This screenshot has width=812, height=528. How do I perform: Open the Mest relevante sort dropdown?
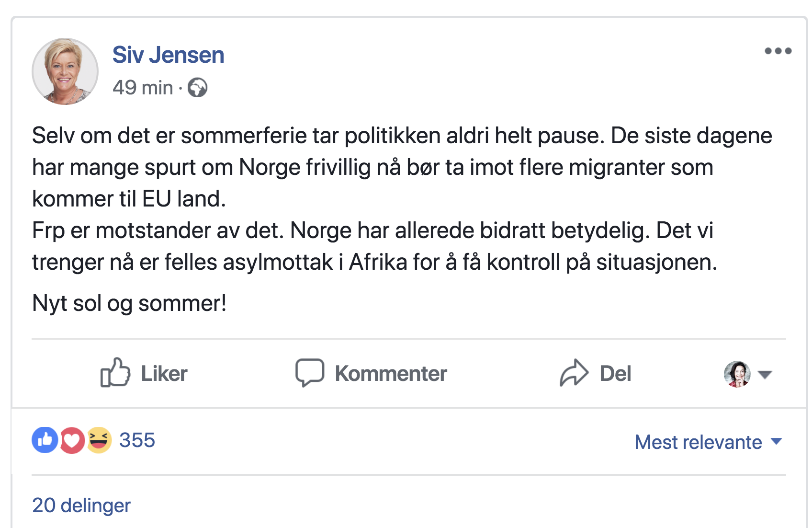point(698,442)
